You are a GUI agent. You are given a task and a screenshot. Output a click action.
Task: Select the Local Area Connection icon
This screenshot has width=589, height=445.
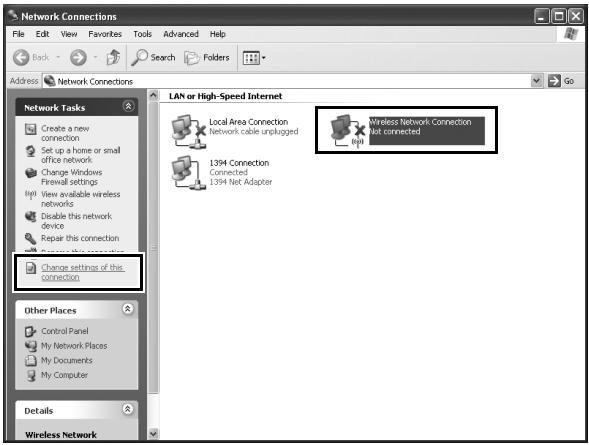(189, 131)
